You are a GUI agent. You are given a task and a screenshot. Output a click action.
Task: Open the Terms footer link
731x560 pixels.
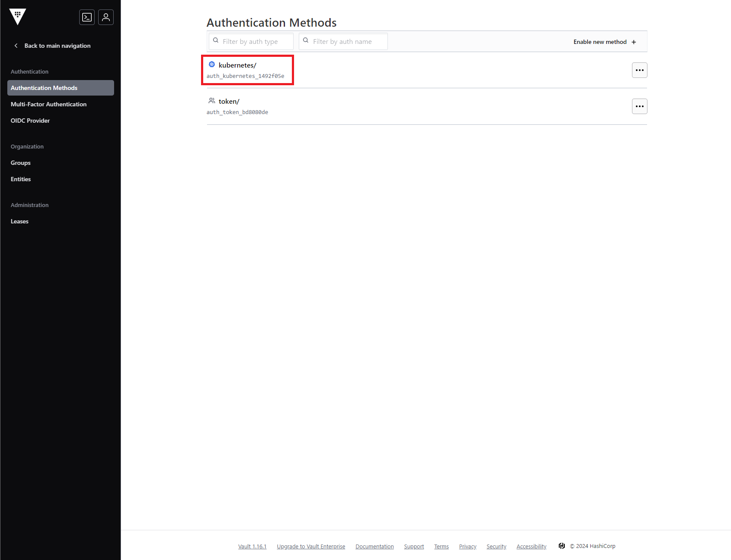point(441,546)
